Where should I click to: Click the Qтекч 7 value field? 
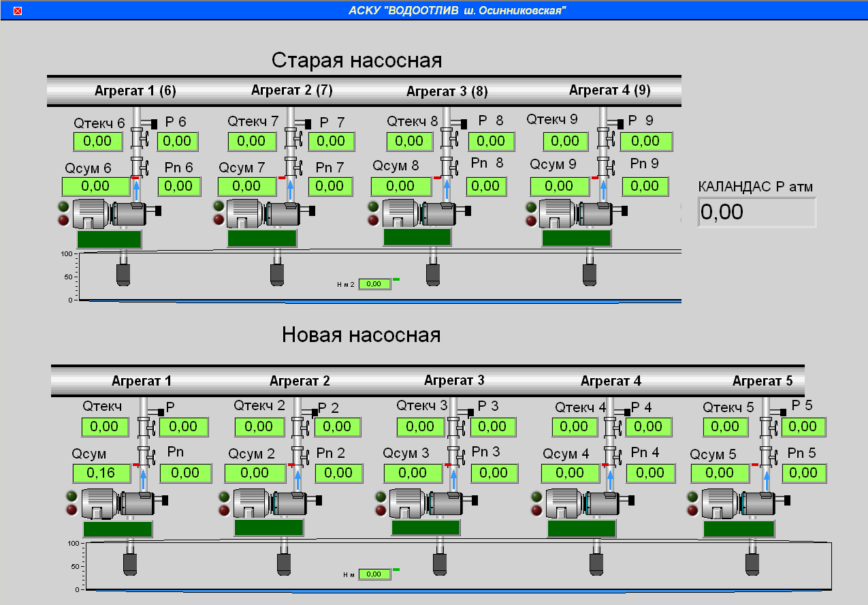[252, 141]
